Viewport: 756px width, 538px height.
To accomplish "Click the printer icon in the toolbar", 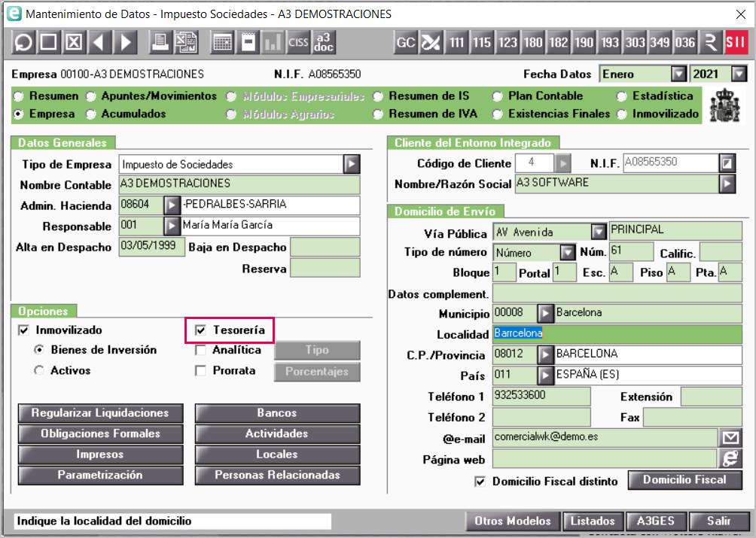I will pos(160,42).
